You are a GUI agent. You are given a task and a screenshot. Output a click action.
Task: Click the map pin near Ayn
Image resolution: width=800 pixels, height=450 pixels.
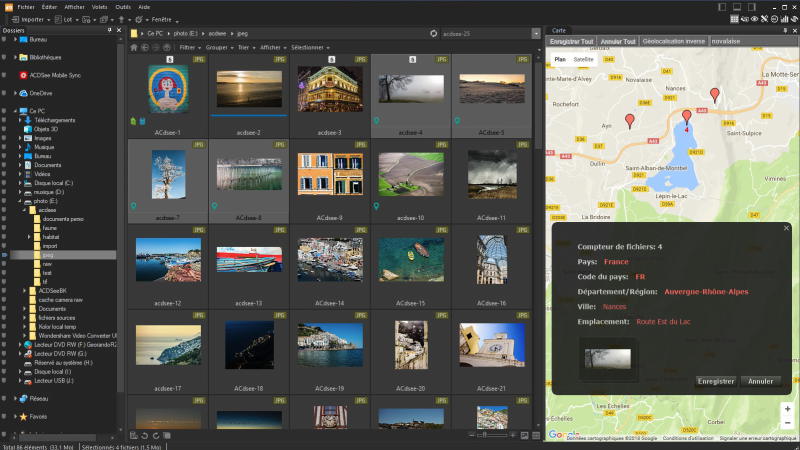click(x=630, y=121)
